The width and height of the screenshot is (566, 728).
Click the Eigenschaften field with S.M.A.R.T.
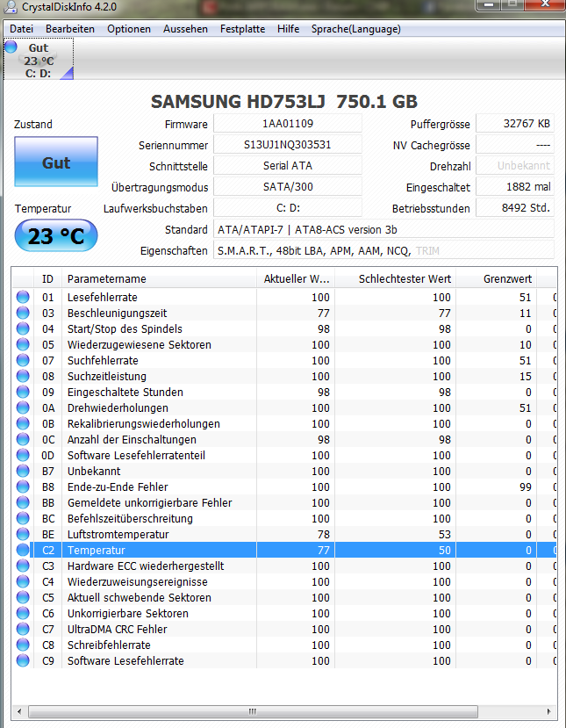pos(383,250)
